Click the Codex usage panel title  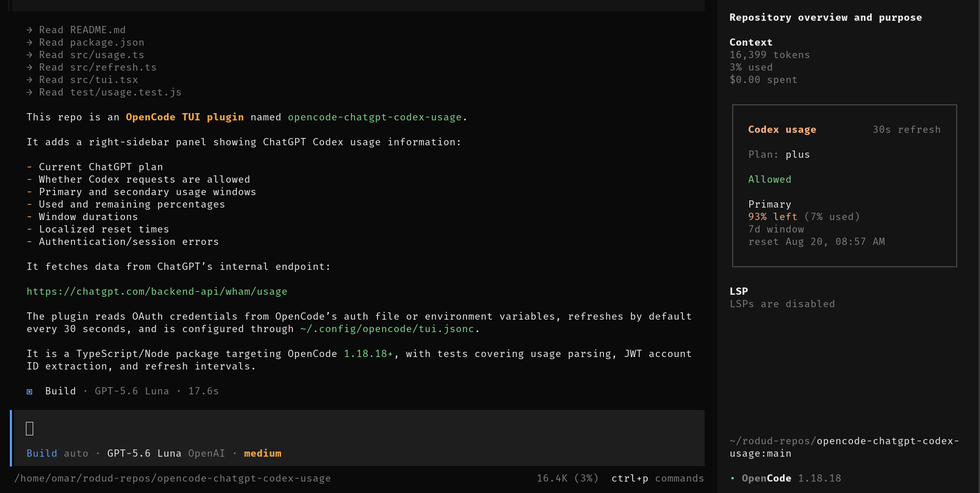[782, 130]
